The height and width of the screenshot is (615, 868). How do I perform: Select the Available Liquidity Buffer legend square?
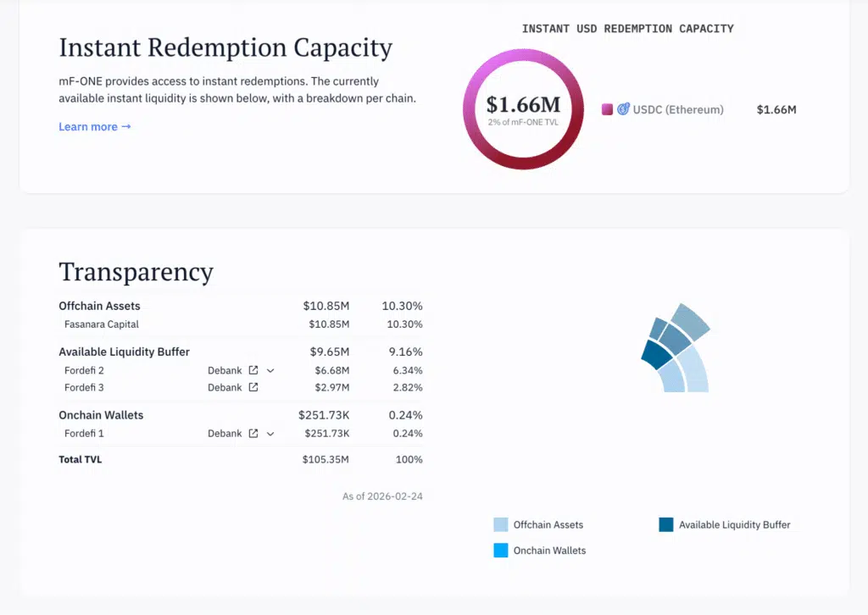667,524
